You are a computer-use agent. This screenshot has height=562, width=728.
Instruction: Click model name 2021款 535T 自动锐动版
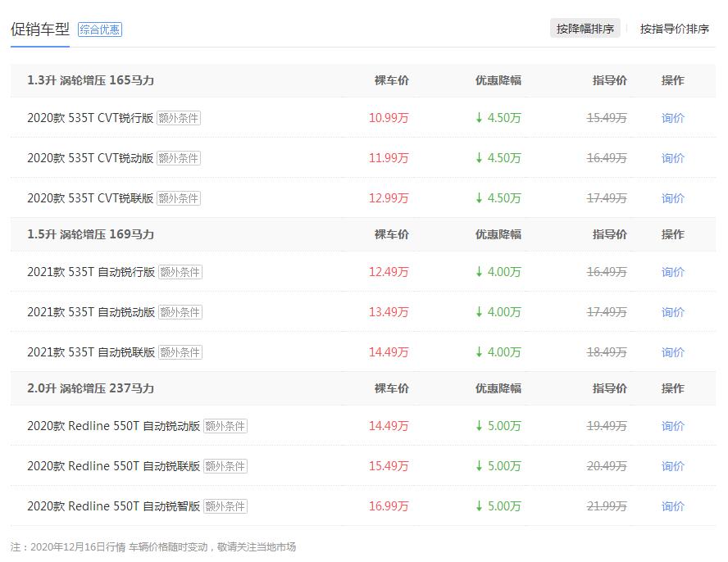pyautogui.click(x=91, y=312)
